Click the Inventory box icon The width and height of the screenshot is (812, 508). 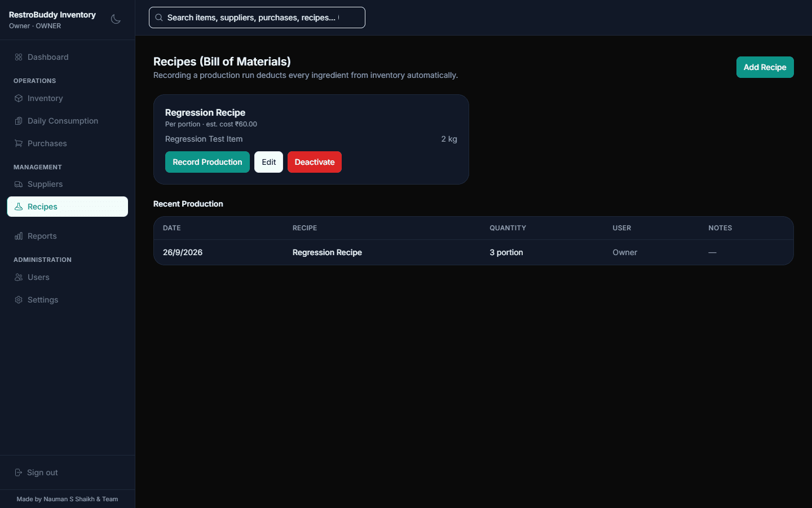coord(19,98)
